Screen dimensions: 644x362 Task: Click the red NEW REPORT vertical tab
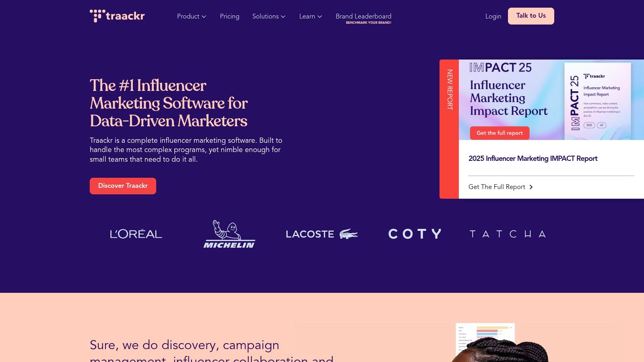[449, 129]
